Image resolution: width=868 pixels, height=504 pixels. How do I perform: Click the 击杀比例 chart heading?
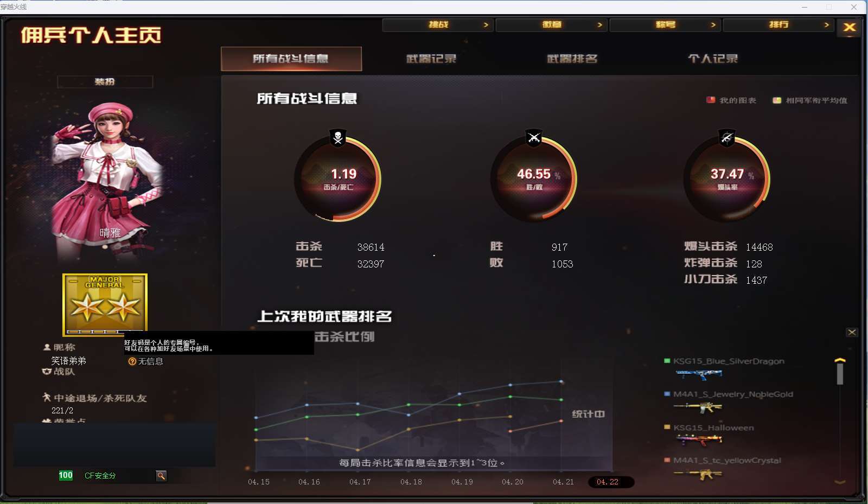[x=344, y=337]
